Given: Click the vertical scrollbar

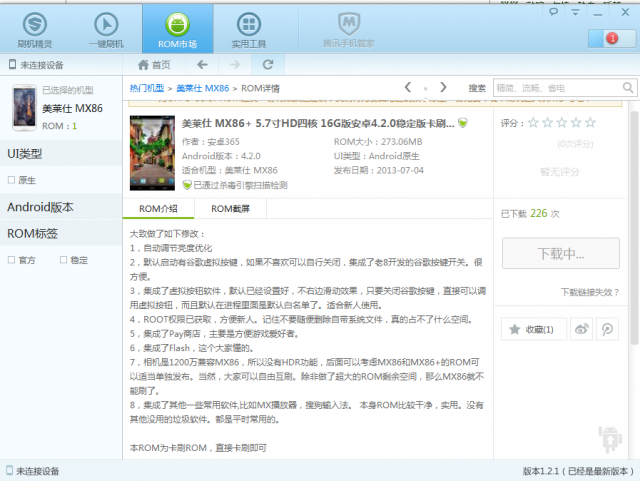Looking at the screenshot, I should coord(634,229).
